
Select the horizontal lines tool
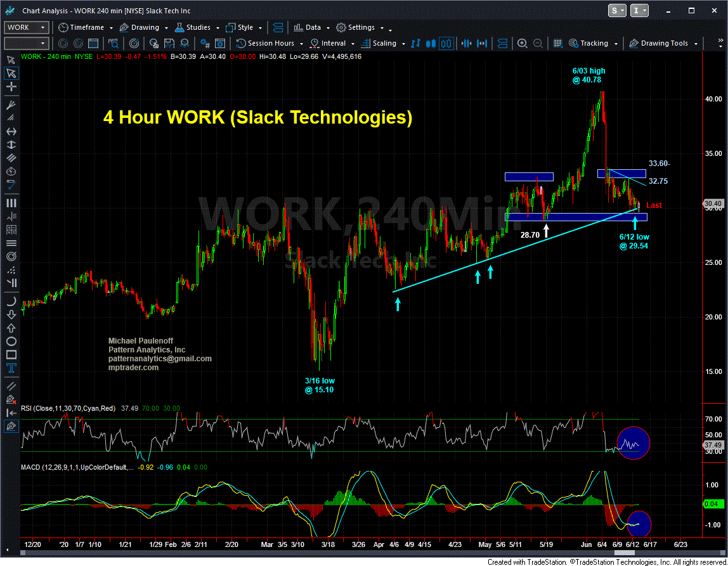pos(11,243)
